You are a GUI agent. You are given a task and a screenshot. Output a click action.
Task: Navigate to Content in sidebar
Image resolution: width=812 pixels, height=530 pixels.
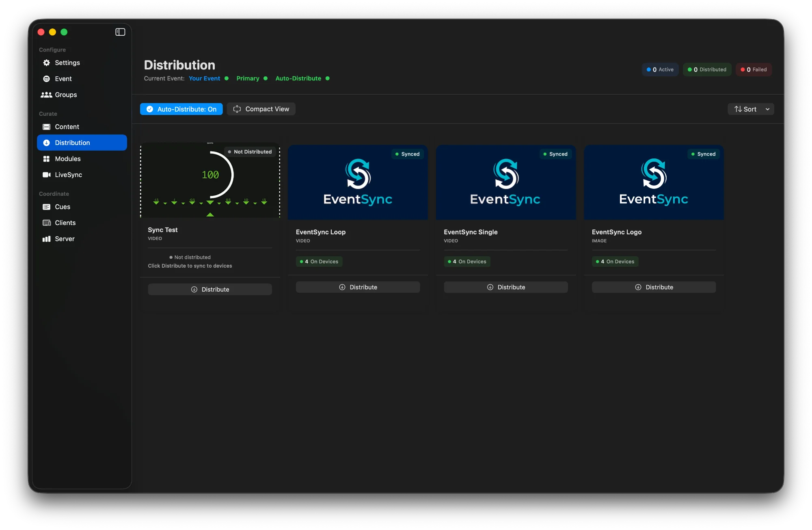pos(67,127)
